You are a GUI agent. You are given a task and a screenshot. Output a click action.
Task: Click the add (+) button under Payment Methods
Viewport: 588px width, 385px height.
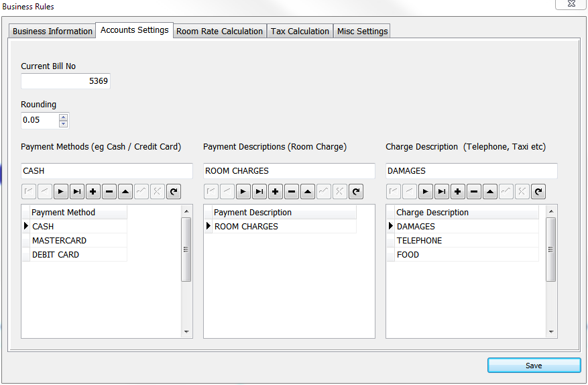click(x=93, y=192)
